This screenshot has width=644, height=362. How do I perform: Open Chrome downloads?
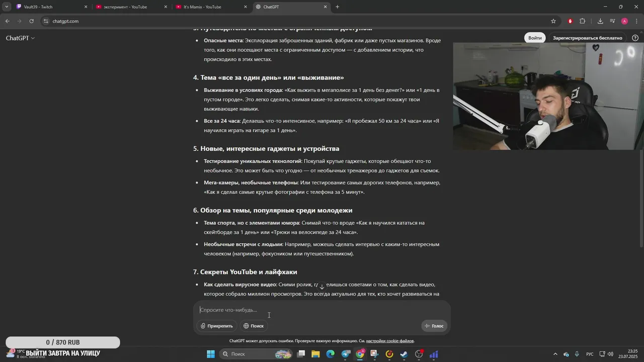coord(600,21)
